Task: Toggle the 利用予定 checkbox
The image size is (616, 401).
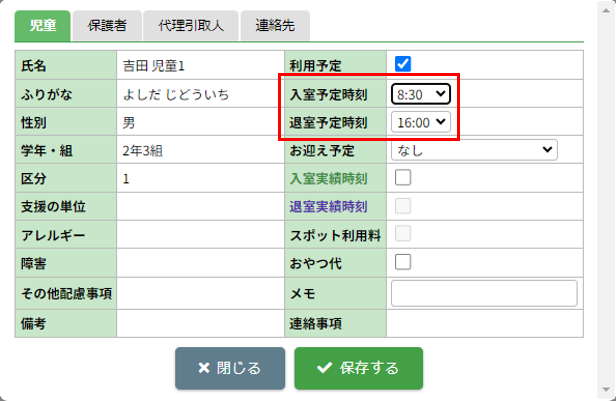Action: (x=403, y=64)
